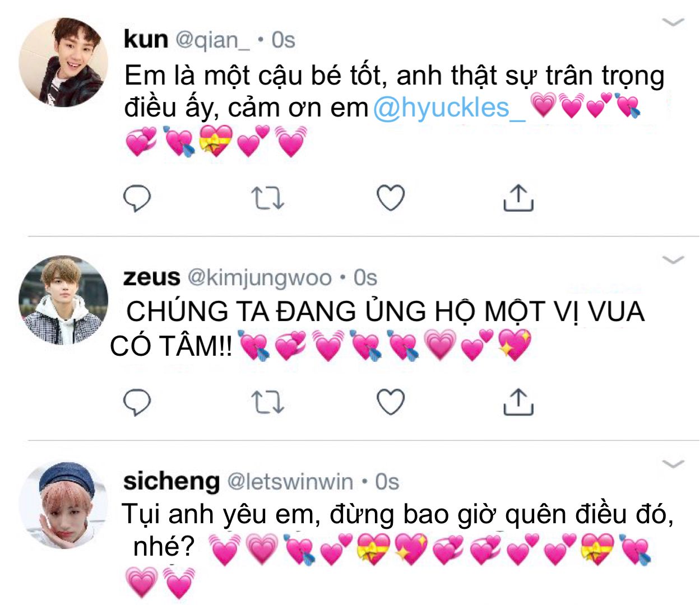700x605 pixels.
Task: Share the zeus tweet
Action: tap(518, 402)
